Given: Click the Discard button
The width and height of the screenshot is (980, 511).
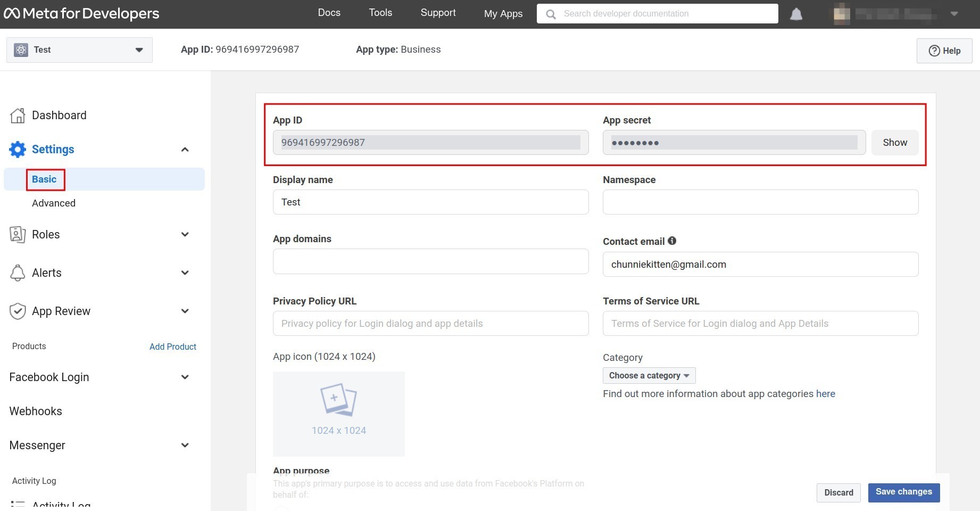Looking at the screenshot, I should point(838,493).
